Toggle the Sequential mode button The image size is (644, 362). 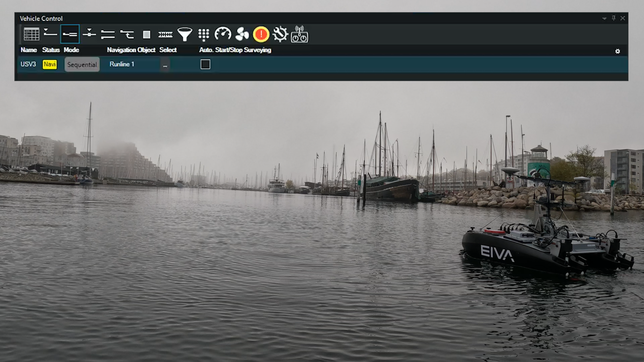pyautogui.click(x=82, y=64)
